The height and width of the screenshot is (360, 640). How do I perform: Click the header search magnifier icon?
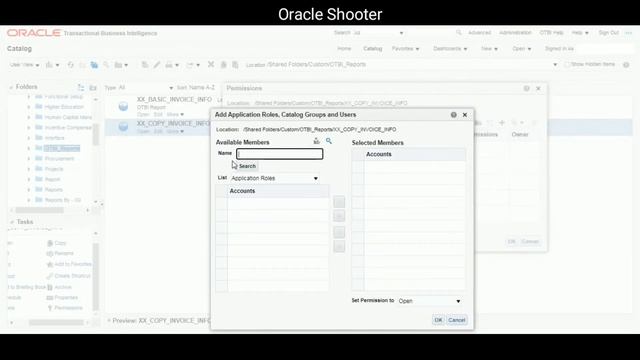(x=459, y=33)
